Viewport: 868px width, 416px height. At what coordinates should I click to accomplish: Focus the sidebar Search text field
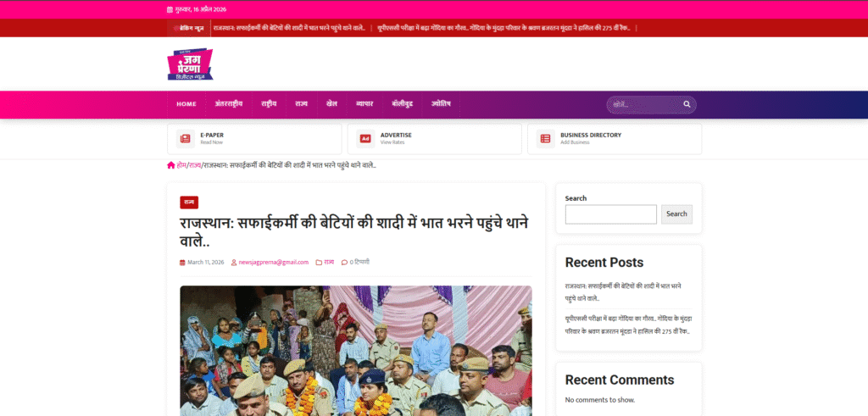[x=610, y=214]
